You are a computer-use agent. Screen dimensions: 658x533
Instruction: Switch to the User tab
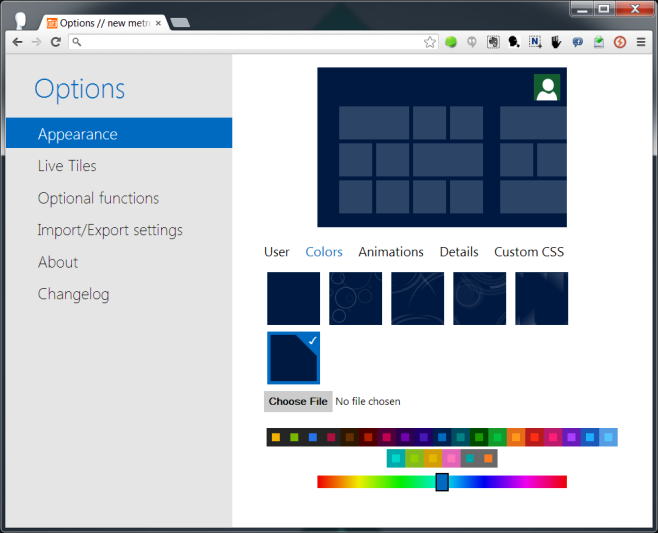277,252
